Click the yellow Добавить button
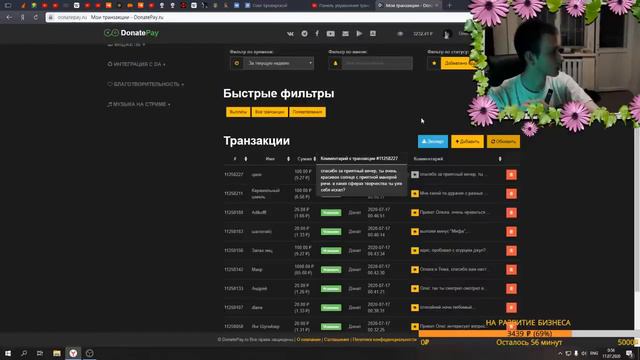The image size is (640, 360). click(x=467, y=141)
